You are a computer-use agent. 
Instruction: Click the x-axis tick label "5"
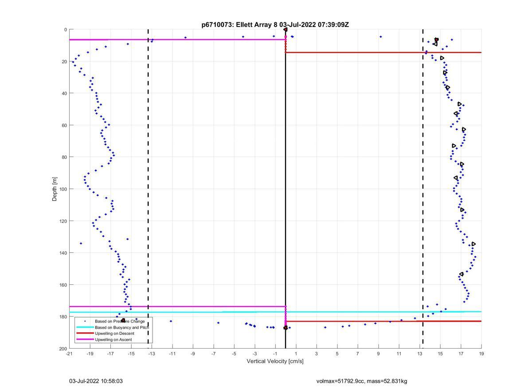pyautogui.click(x=337, y=354)
